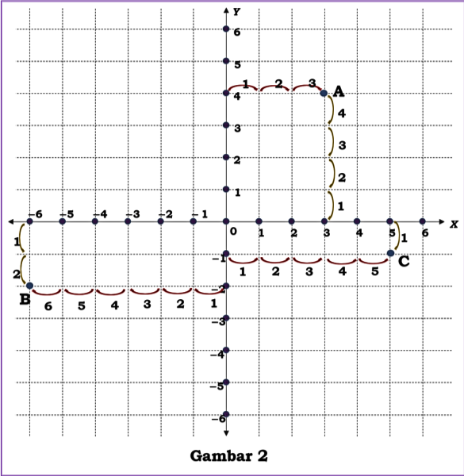
Task: Click the dot at -6 on X axis
Action: tap(29, 221)
